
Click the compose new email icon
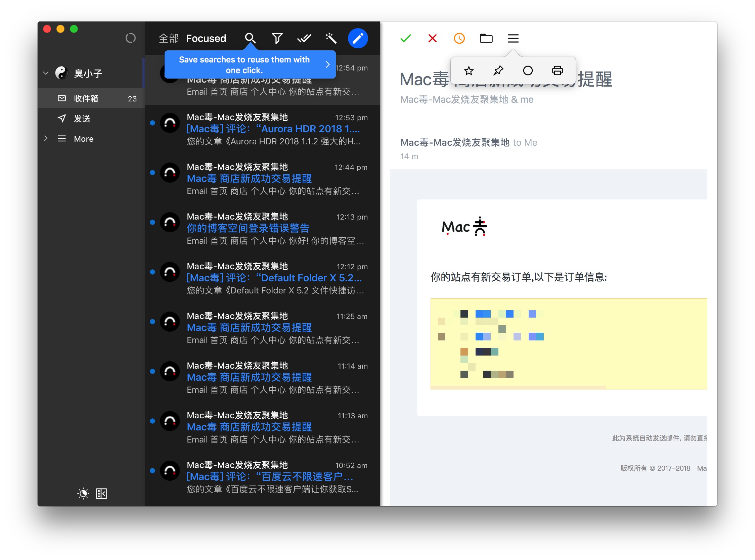[359, 37]
